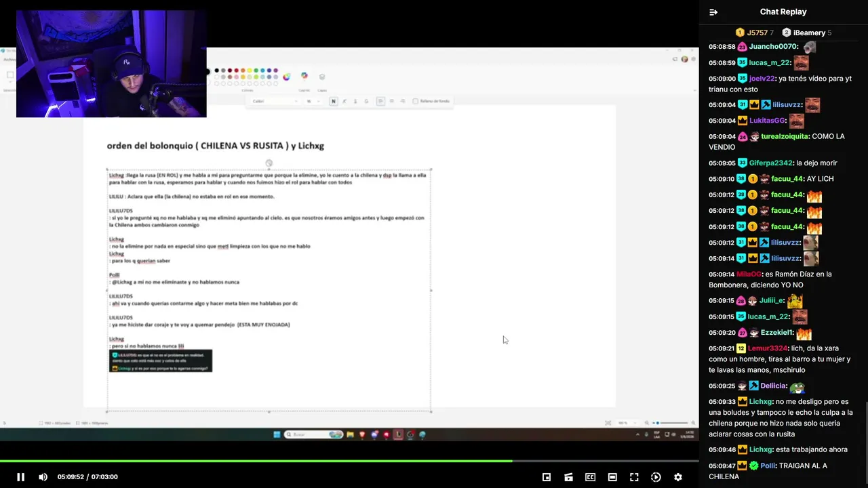Collapse the Chat Replay panel
This screenshot has width=868, height=488.
(x=713, y=12)
